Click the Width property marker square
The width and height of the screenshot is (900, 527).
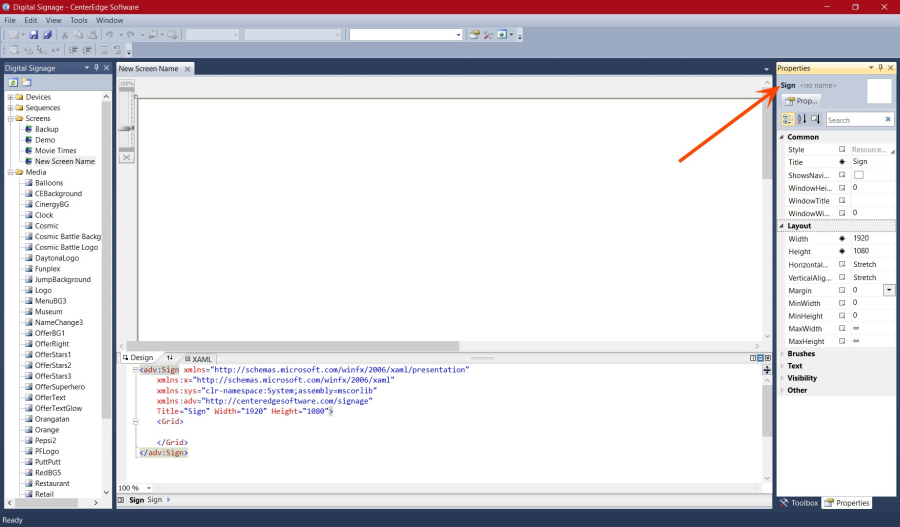point(842,238)
